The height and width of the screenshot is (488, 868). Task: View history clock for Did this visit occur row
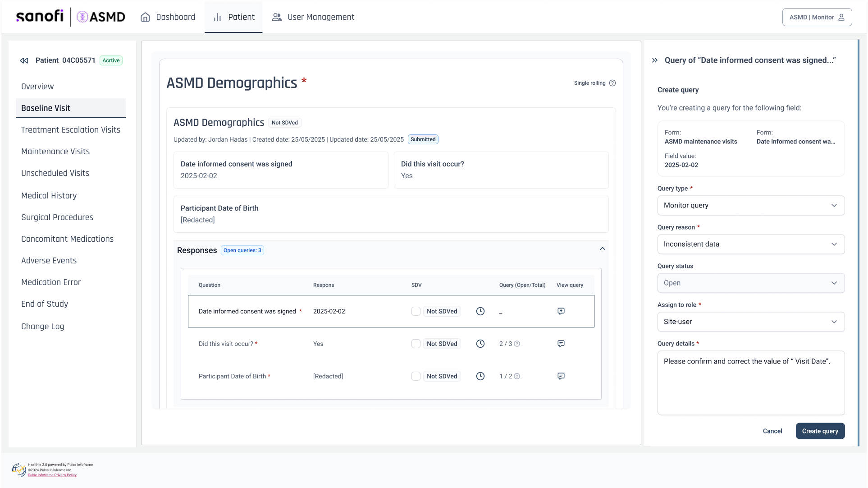(480, 344)
